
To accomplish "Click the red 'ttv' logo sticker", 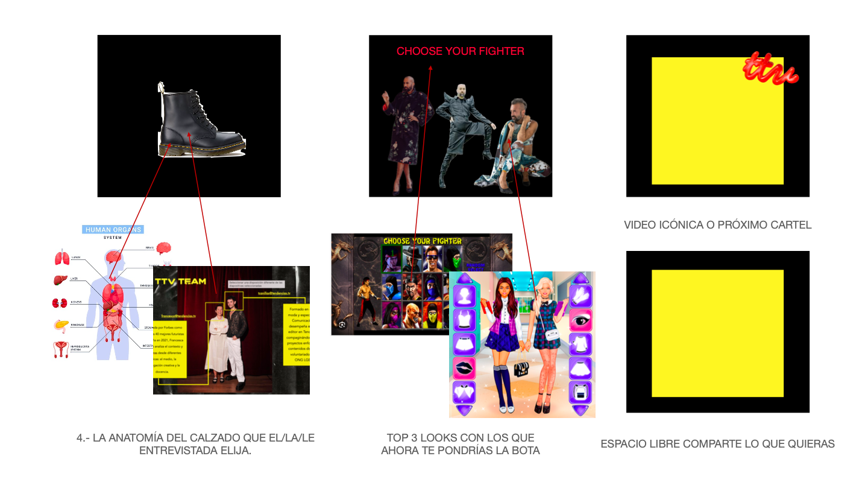I will tap(770, 68).
